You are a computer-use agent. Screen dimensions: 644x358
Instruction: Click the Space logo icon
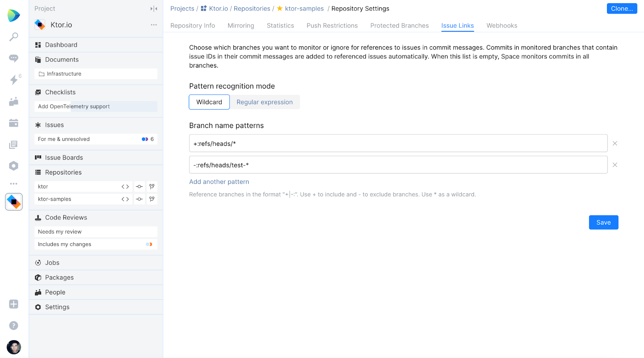(x=14, y=16)
